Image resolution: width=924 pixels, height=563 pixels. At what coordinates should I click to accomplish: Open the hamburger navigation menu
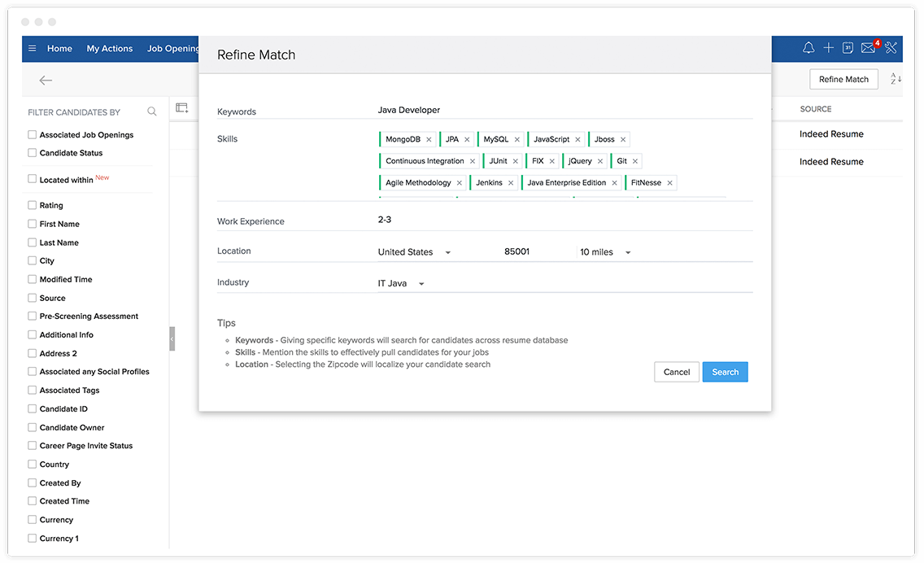[33, 49]
